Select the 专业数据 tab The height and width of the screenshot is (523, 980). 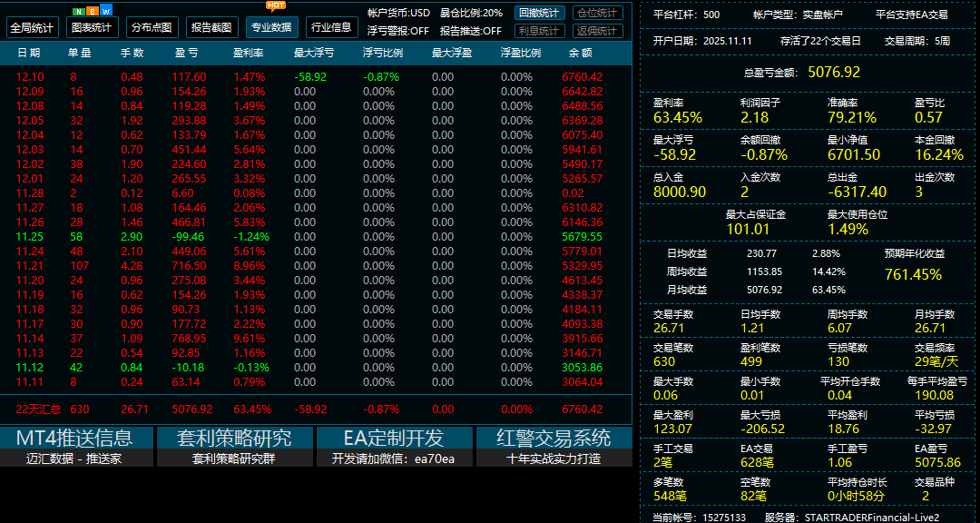point(272,27)
